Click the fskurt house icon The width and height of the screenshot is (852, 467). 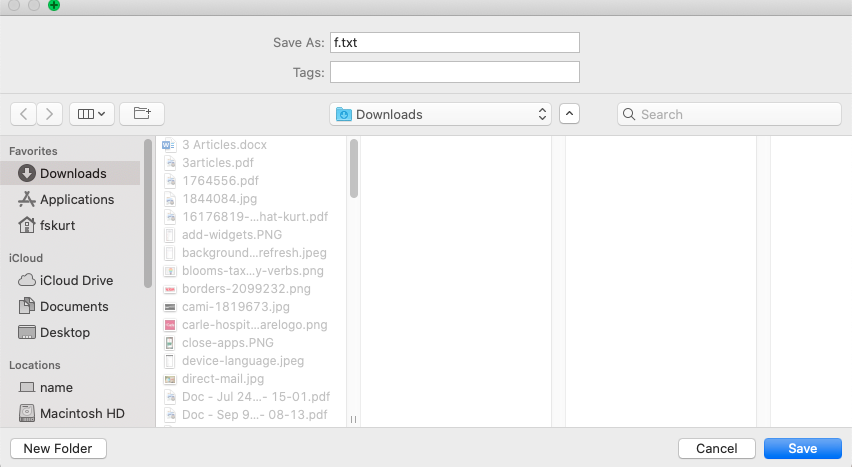27,225
